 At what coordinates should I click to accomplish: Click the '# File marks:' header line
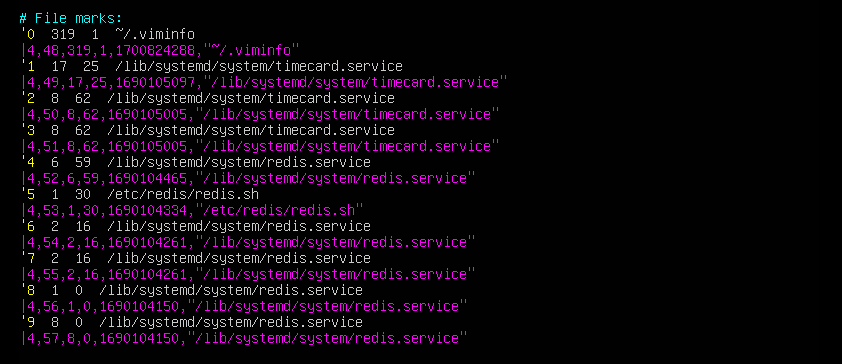point(71,19)
